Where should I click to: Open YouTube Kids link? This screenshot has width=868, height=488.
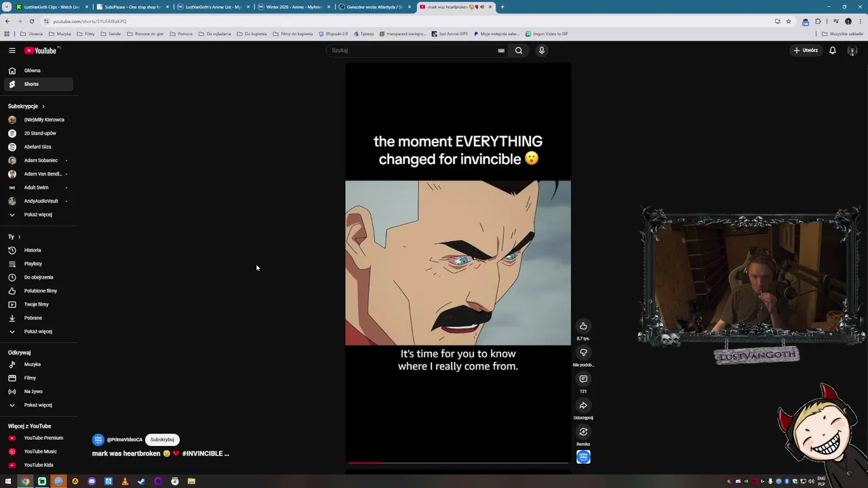point(37,465)
